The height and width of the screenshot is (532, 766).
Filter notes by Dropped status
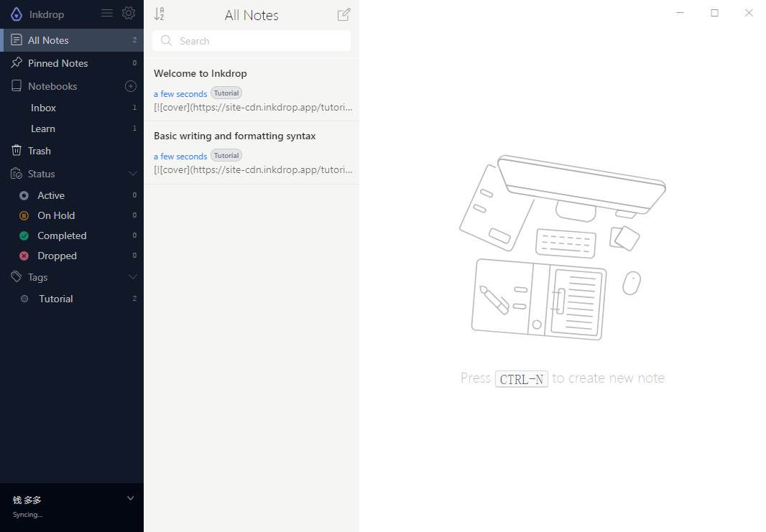pyautogui.click(x=72, y=256)
